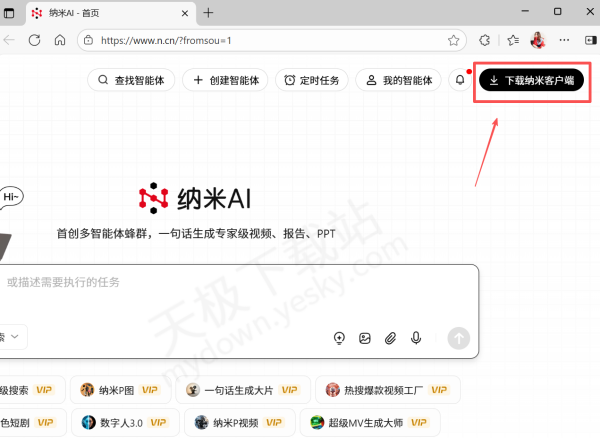600x438 pixels.
Task: Click the browser refresh icon
Action: pyautogui.click(x=35, y=40)
